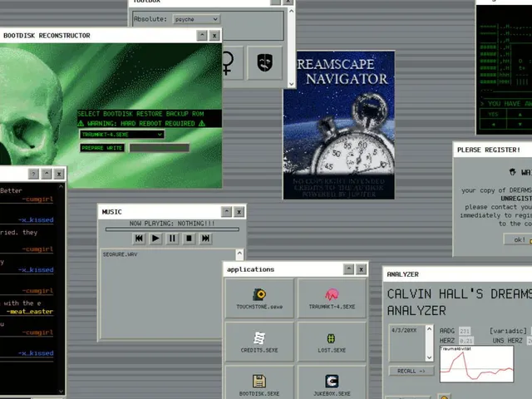Open the TOUCHSTONE.sexe application icon
Viewport: 532px width, 399px height.
(259, 298)
